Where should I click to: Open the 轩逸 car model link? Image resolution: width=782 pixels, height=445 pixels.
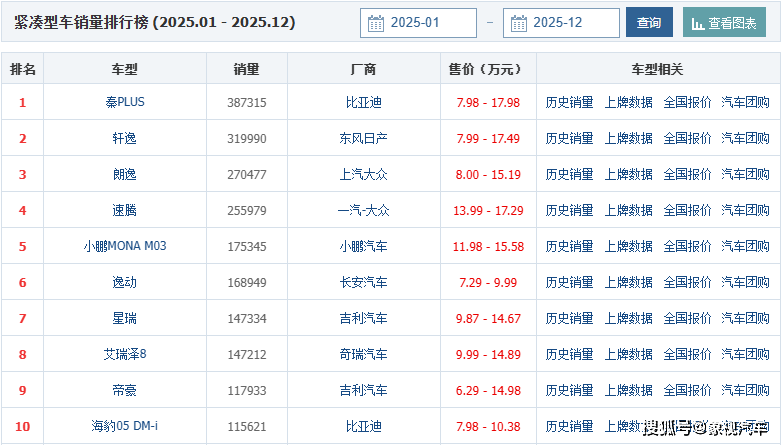[125, 138]
